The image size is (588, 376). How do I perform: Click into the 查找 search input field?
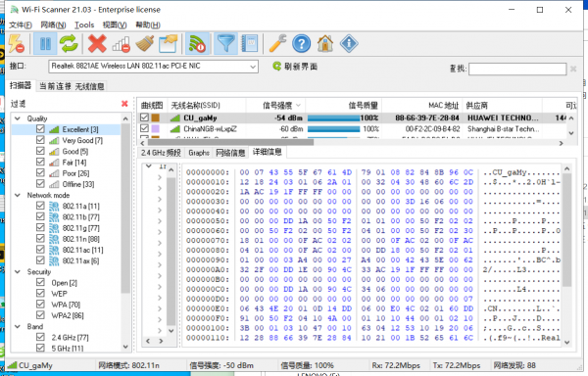[x=517, y=69]
